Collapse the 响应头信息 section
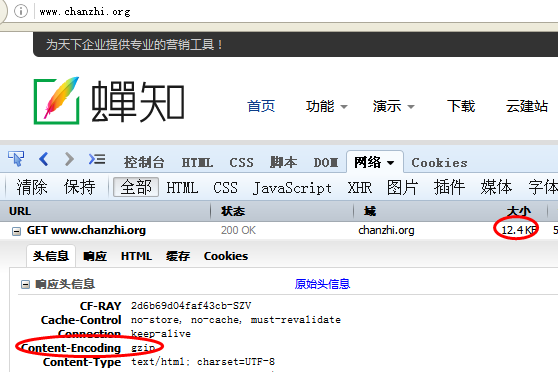This screenshot has width=558, height=372. pos(25,284)
